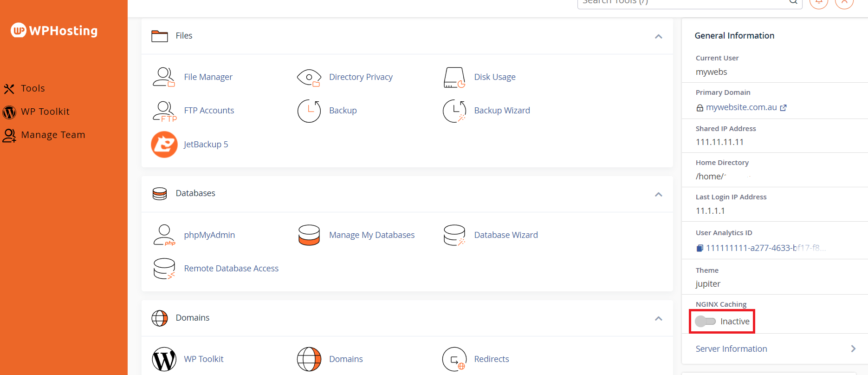Expand Server Information arrow
This screenshot has height=375, width=868.
pos(853,349)
